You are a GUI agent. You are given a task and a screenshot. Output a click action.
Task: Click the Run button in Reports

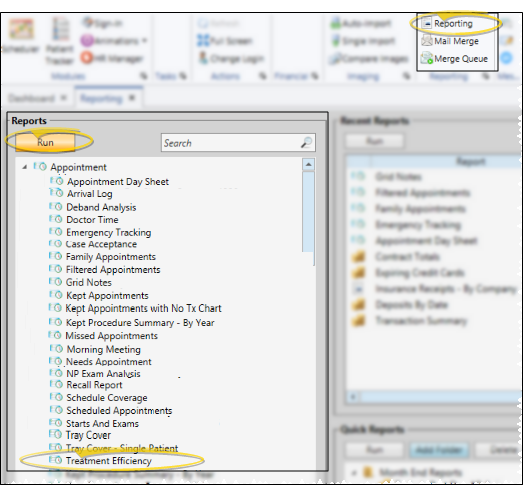(x=45, y=142)
